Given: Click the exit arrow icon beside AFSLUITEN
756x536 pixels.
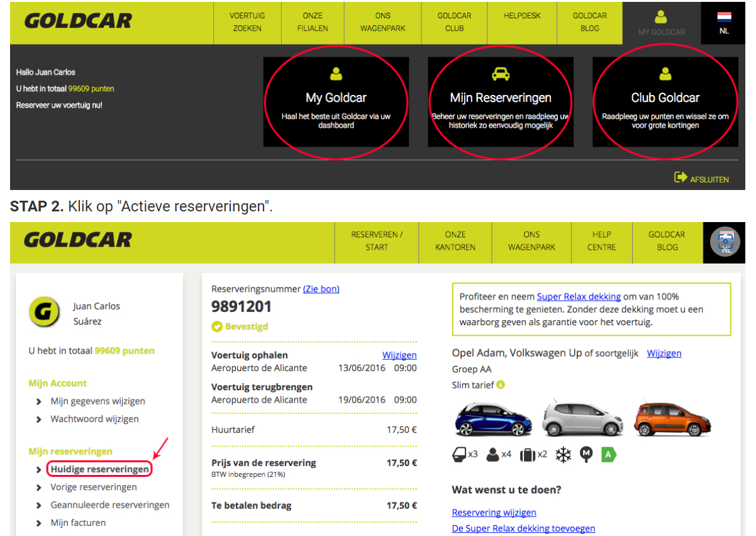Looking at the screenshot, I should pyautogui.click(x=681, y=178).
